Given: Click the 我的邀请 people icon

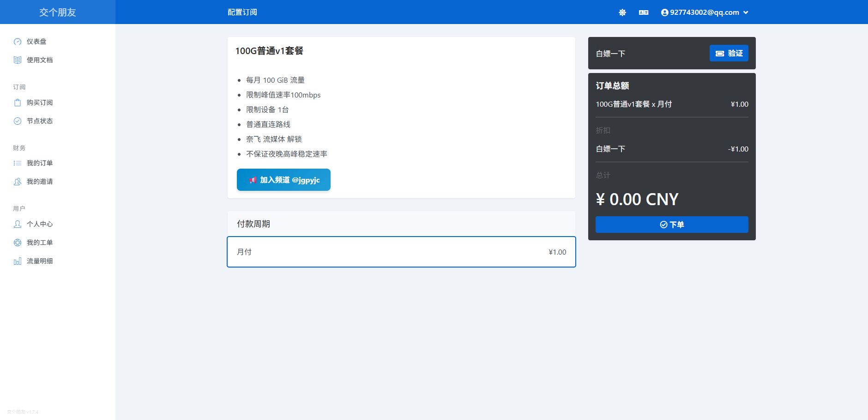Looking at the screenshot, I should click(x=18, y=181).
